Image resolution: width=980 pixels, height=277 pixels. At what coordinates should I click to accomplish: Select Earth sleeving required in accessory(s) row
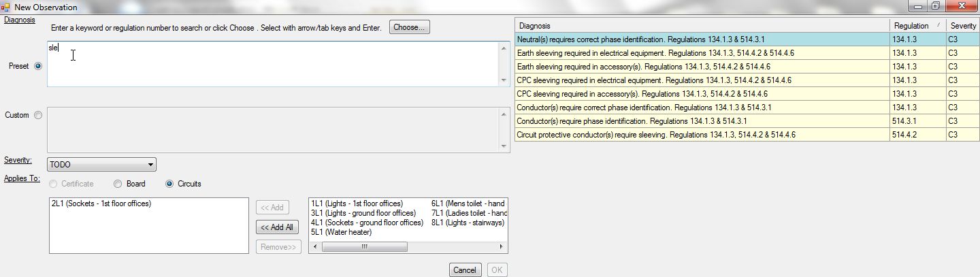747,67
